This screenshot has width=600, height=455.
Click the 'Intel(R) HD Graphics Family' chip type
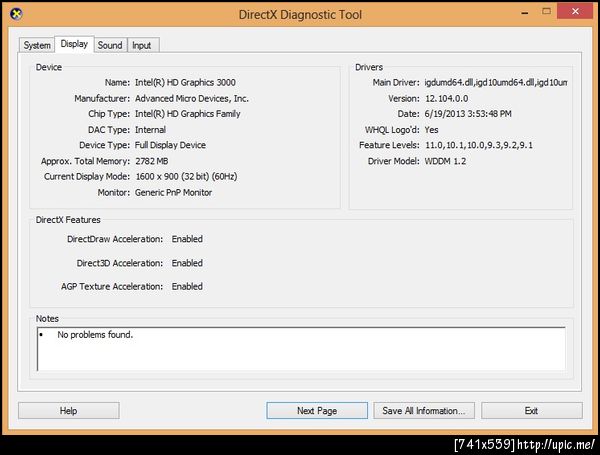coord(188,114)
